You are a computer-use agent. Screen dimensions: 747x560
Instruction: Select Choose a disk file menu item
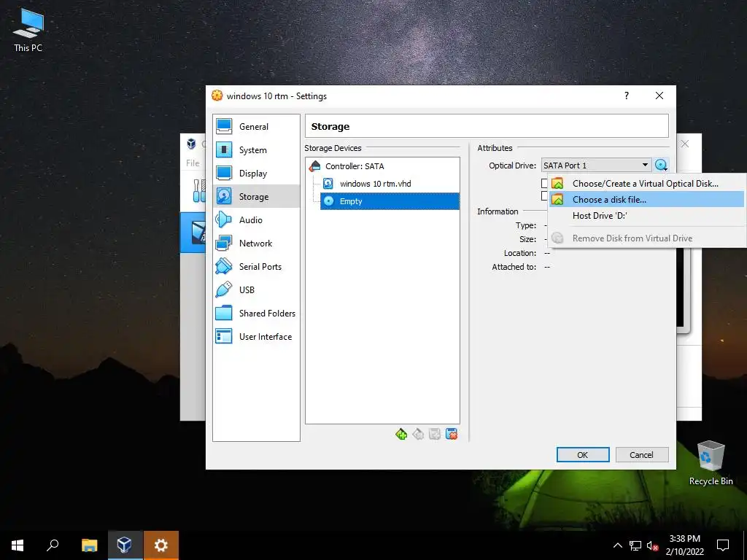tap(646, 200)
